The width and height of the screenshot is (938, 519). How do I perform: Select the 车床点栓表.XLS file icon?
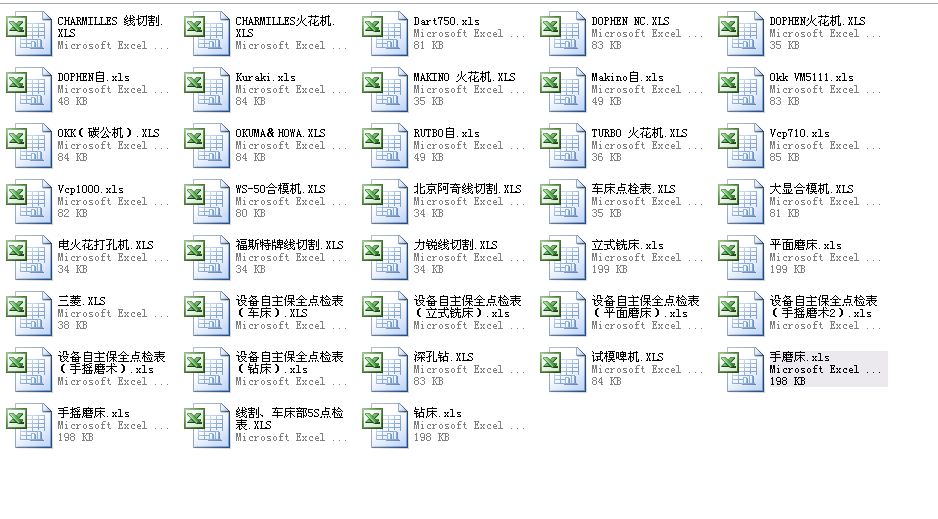click(x=562, y=202)
